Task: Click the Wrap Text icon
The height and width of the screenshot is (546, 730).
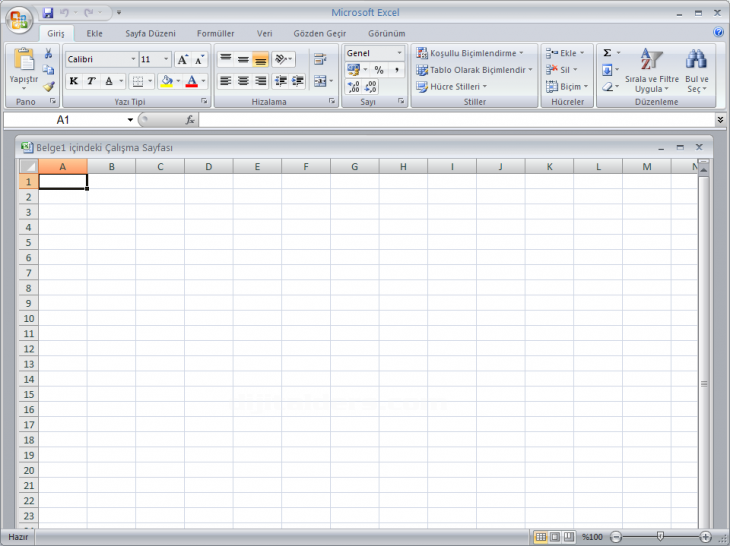Action: pyautogui.click(x=320, y=59)
